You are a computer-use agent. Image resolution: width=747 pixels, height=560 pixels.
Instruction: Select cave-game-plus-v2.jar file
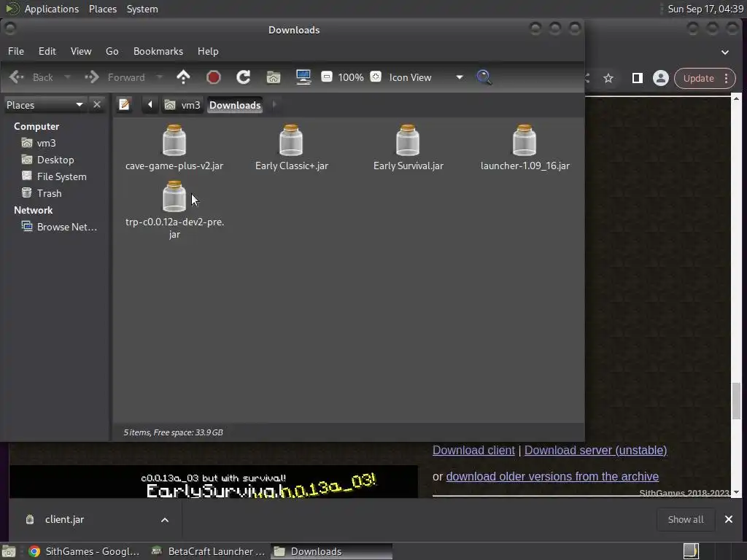tap(174, 147)
